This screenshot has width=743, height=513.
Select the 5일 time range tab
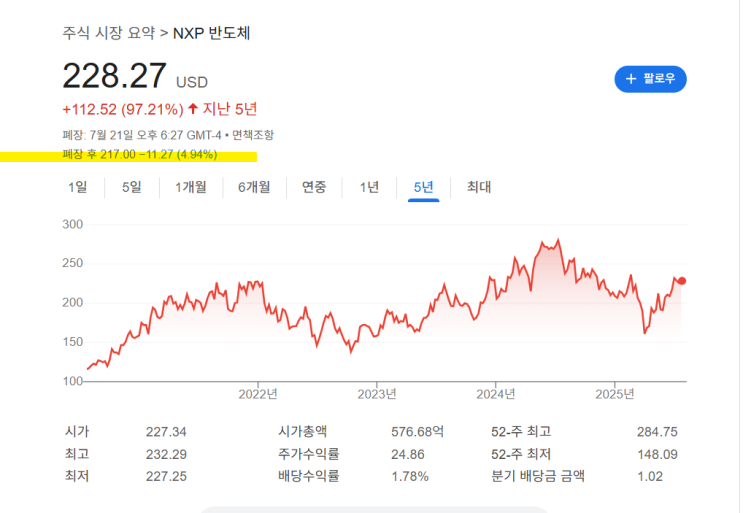point(132,187)
